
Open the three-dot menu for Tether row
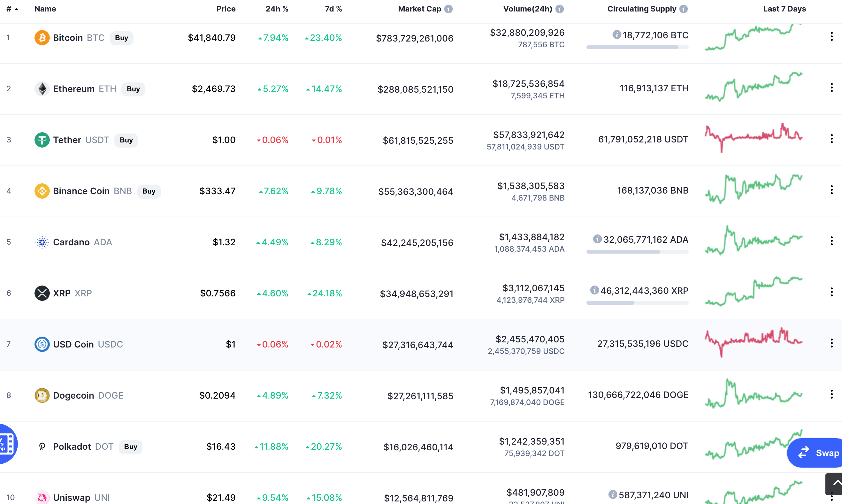831,139
